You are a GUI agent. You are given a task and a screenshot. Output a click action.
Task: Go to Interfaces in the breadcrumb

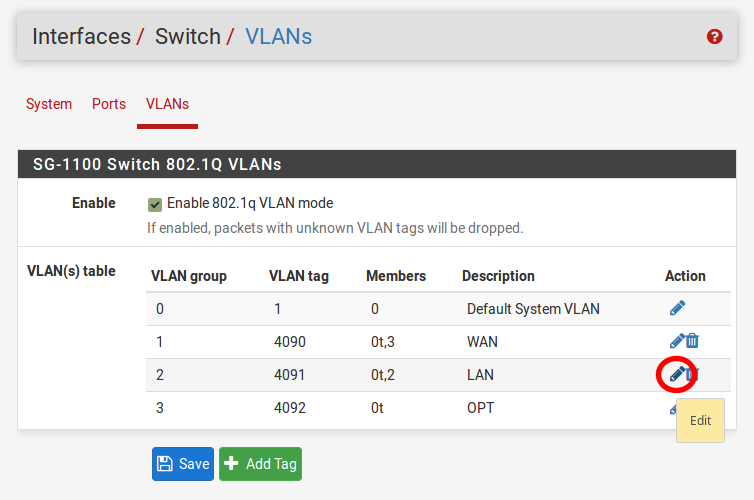point(81,37)
